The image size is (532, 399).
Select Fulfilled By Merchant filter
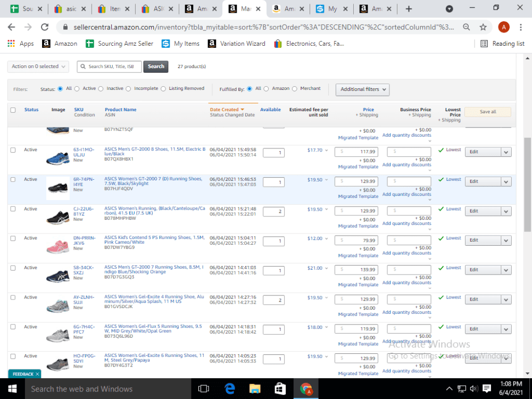click(295, 89)
